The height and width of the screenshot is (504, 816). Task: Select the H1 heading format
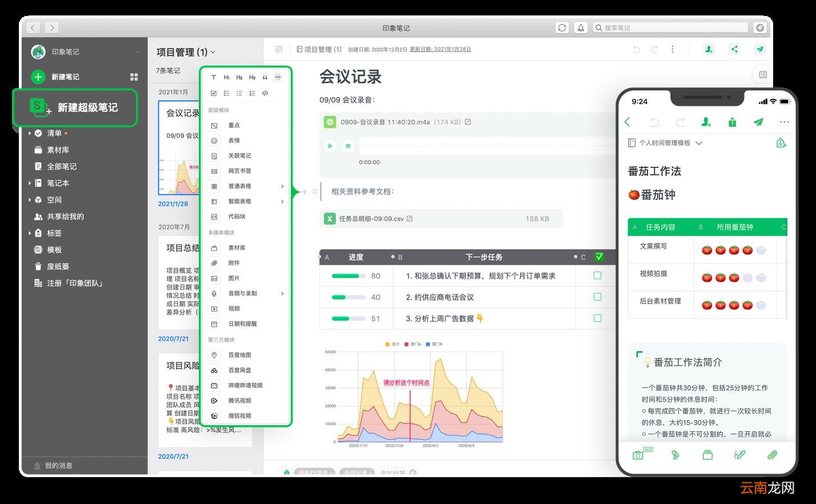click(226, 77)
